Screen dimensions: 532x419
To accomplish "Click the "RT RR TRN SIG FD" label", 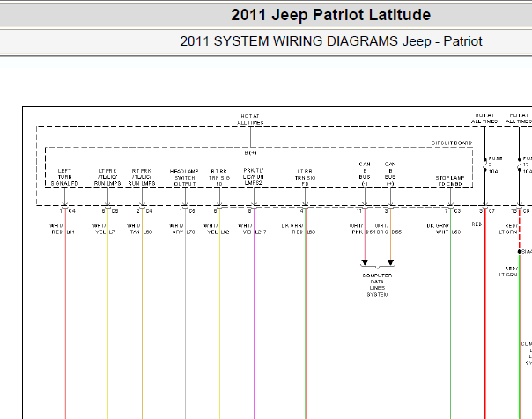I will (x=219, y=178).
